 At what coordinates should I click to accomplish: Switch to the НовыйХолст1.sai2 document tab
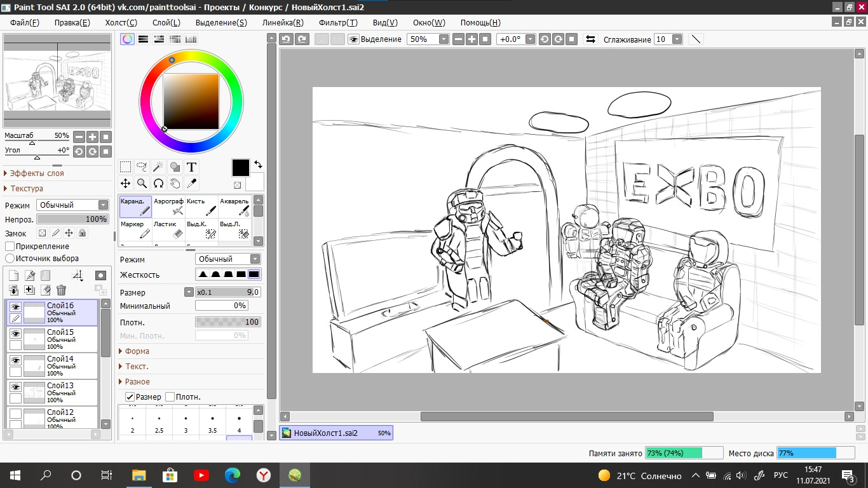336,433
